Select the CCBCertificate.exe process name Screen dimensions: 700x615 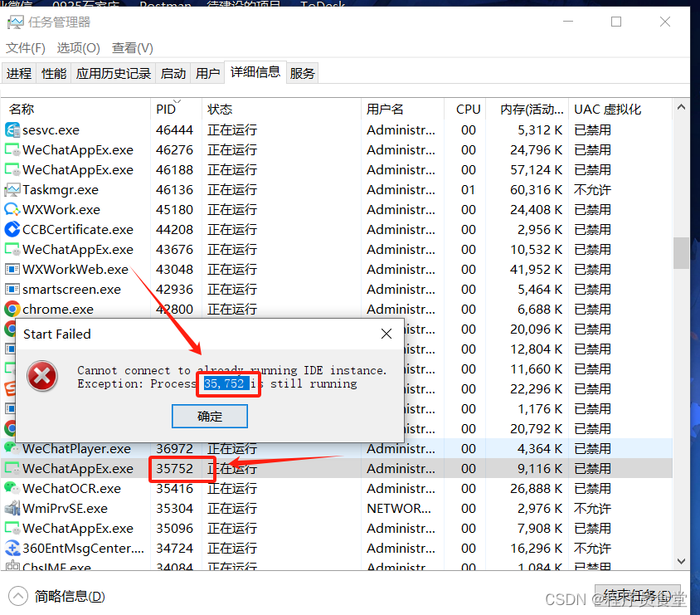[78, 230]
